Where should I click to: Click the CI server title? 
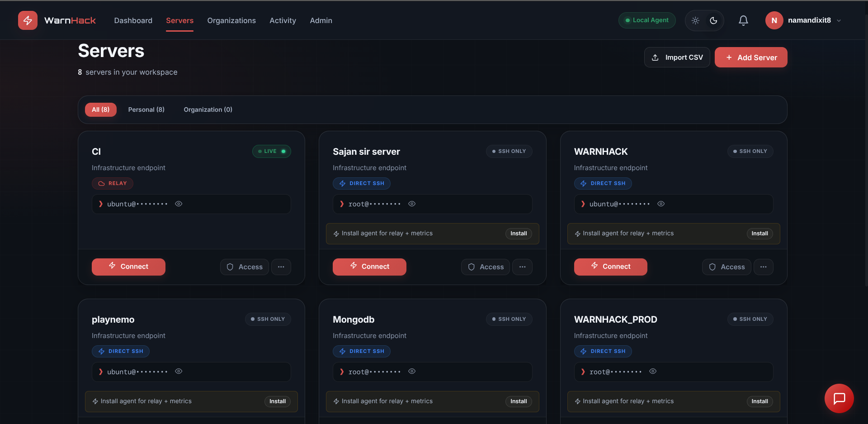[96, 152]
